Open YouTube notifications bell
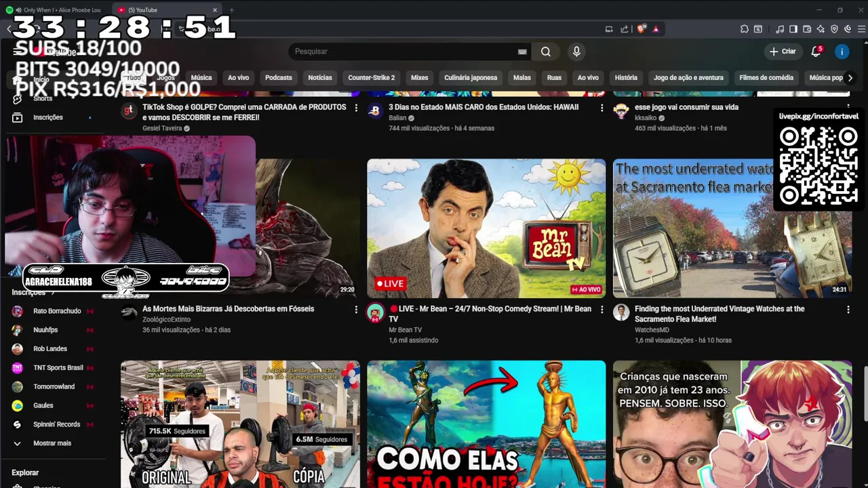This screenshot has width=868, height=488. point(816,52)
